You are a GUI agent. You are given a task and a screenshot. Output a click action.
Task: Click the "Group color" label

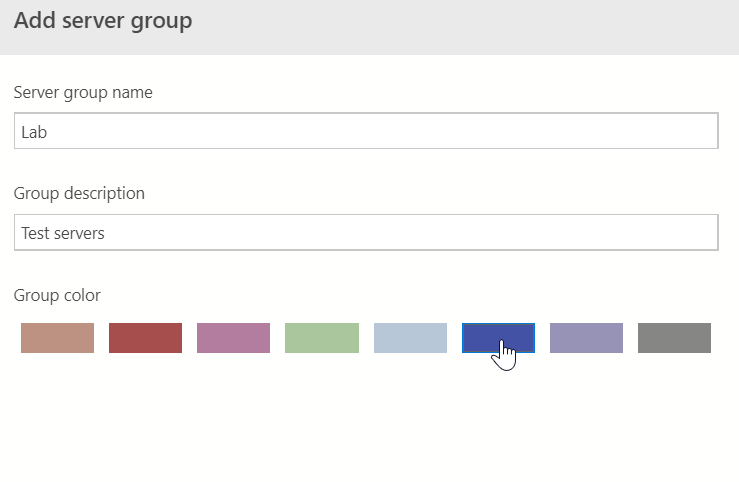click(x=57, y=295)
